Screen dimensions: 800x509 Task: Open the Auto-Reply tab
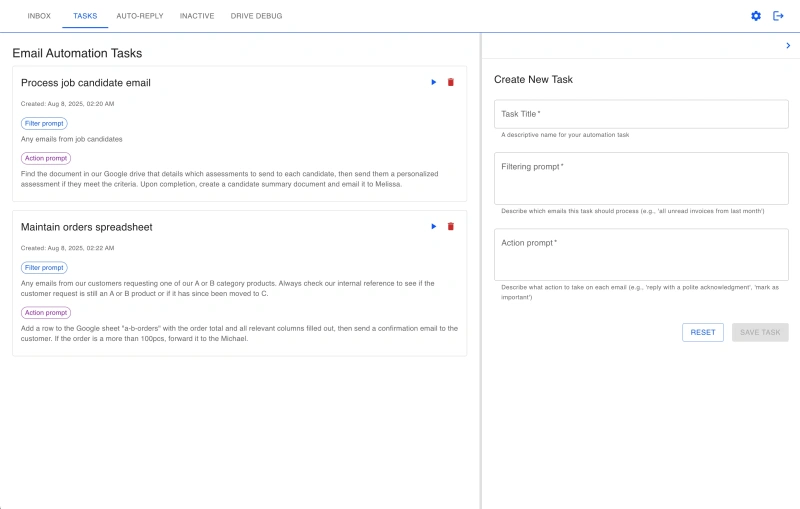(140, 16)
